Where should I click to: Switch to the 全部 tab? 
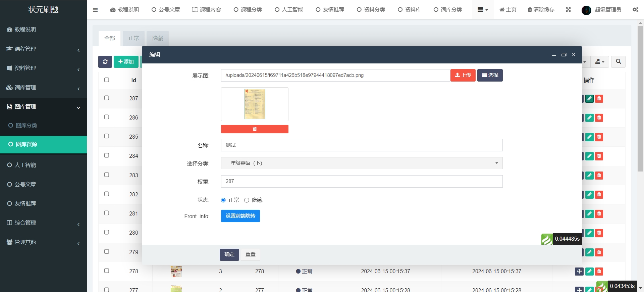[110, 38]
